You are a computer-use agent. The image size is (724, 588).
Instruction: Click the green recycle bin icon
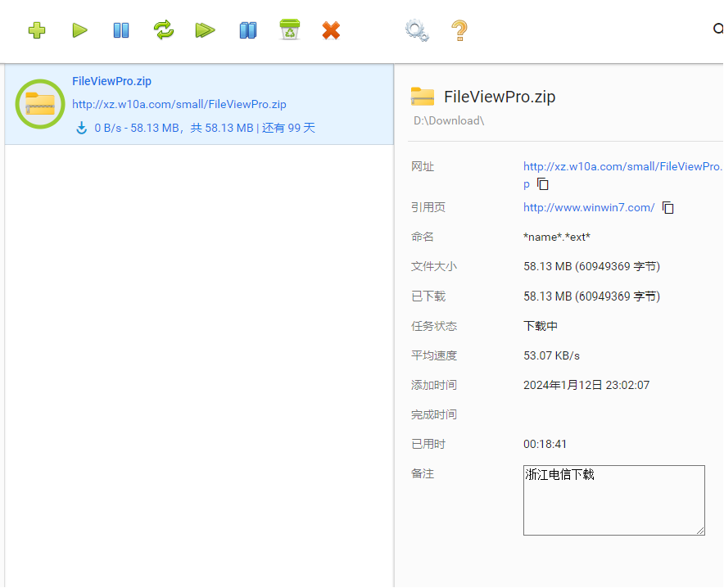(289, 29)
